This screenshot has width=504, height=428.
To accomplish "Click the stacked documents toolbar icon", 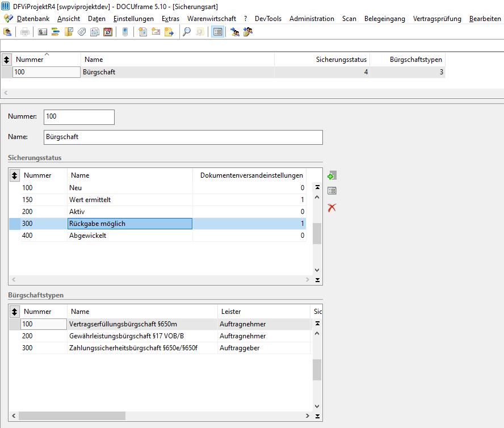I will [x=95, y=32].
